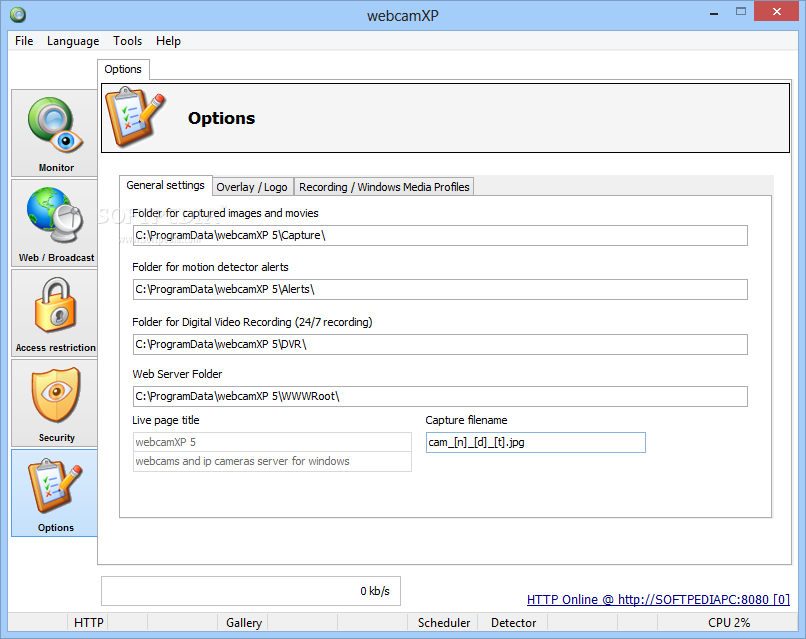
Task: Click the Options header clipboard icon
Action: click(136, 117)
